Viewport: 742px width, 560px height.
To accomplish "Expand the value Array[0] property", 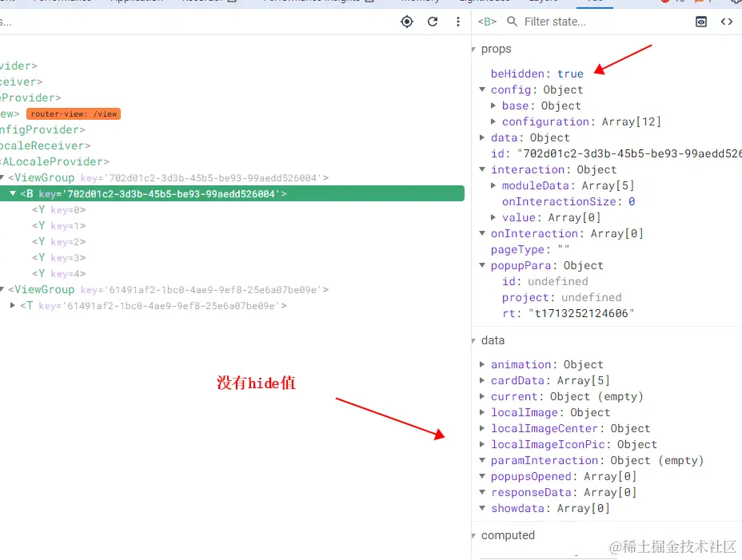I will [493, 217].
